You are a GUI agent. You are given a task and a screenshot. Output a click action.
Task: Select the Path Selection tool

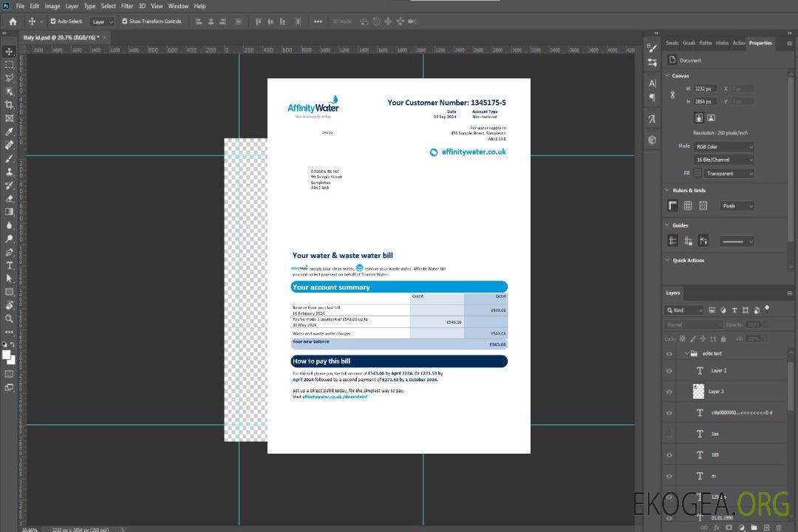(x=9, y=279)
